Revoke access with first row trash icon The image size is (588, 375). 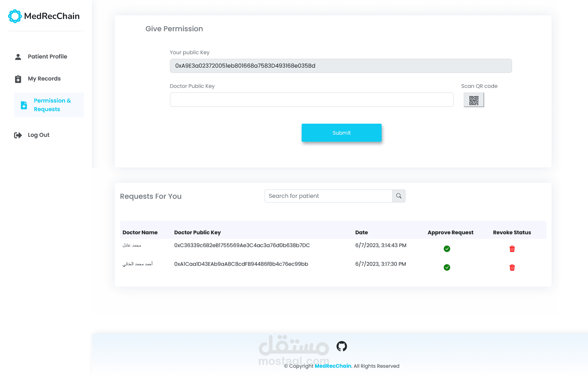(512, 249)
